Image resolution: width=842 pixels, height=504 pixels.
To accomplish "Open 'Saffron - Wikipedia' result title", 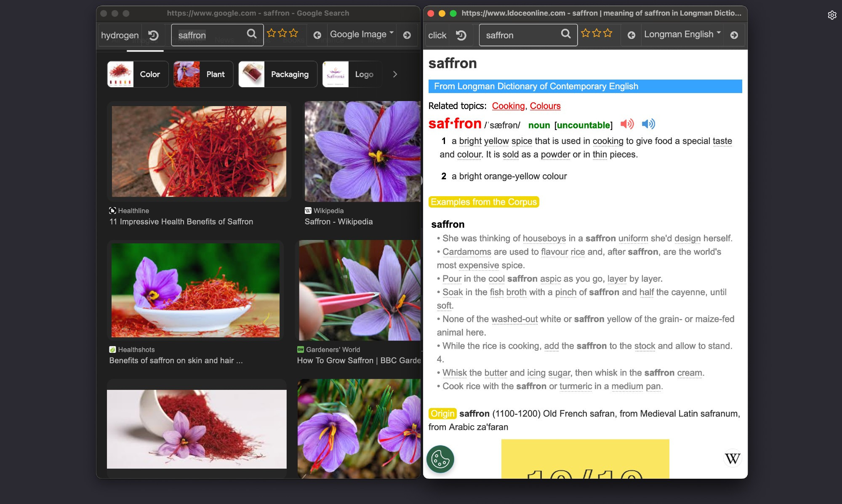I will tap(338, 222).
